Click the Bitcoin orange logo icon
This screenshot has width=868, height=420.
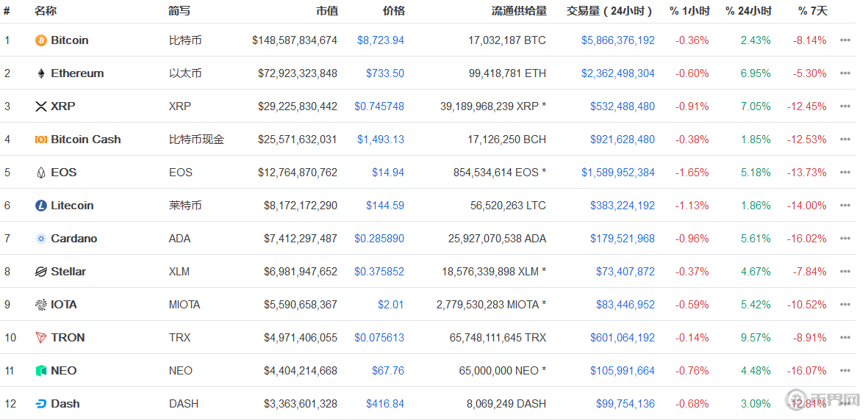pos(41,40)
